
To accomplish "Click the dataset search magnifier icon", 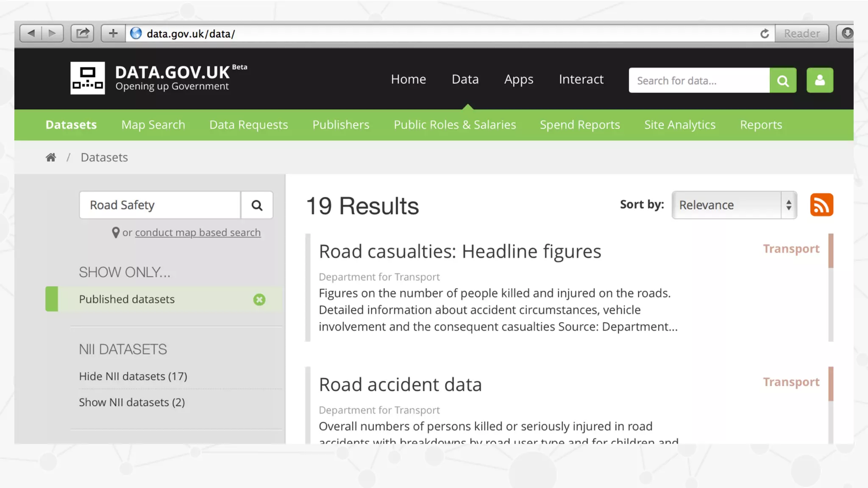I will 257,205.
